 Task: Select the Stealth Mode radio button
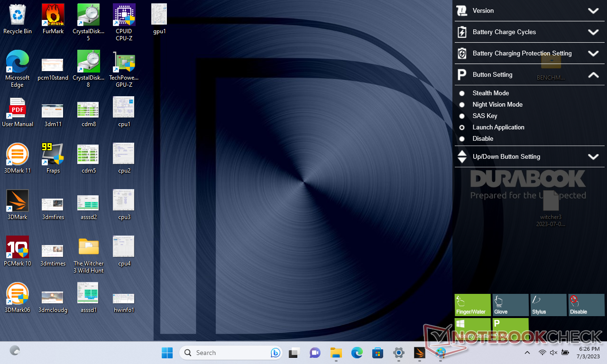point(462,93)
